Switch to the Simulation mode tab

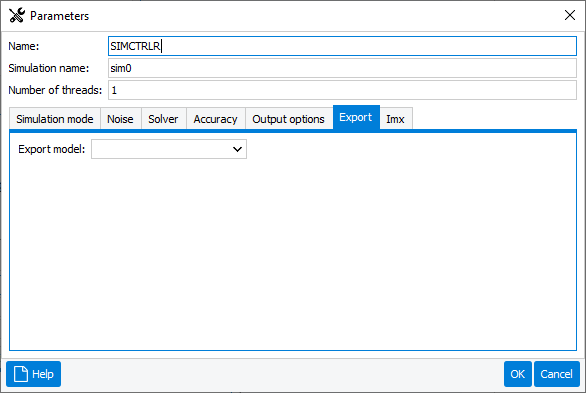pos(55,119)
